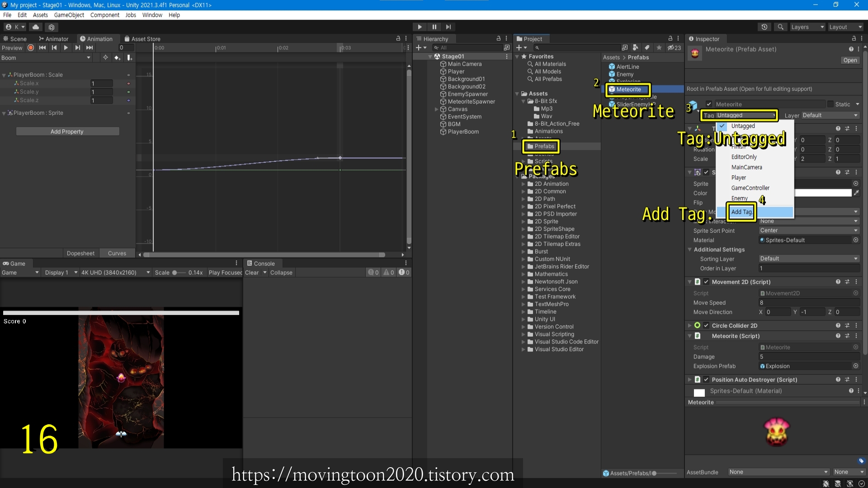Image resolution: width=868 pixels, height=488 pixels.
Task: Open the cloud services icon in the toolbar
Action: point(36,27)
